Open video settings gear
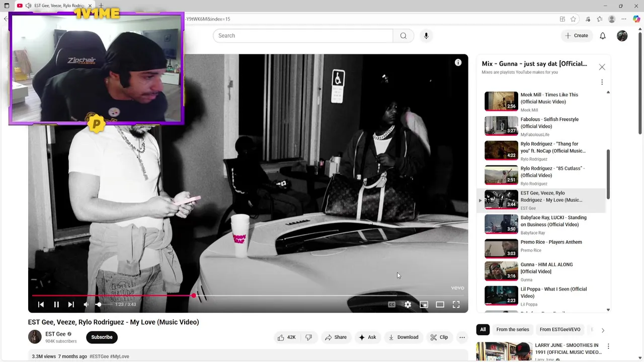 408,304
